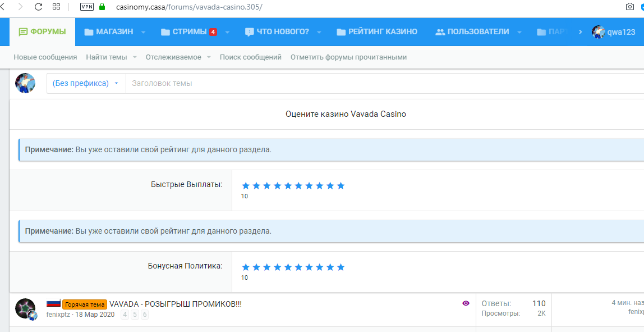Image resolution: width=644 pixels, height=332 pixels.
Task: Click the browser reload icon
Action: 39,7
